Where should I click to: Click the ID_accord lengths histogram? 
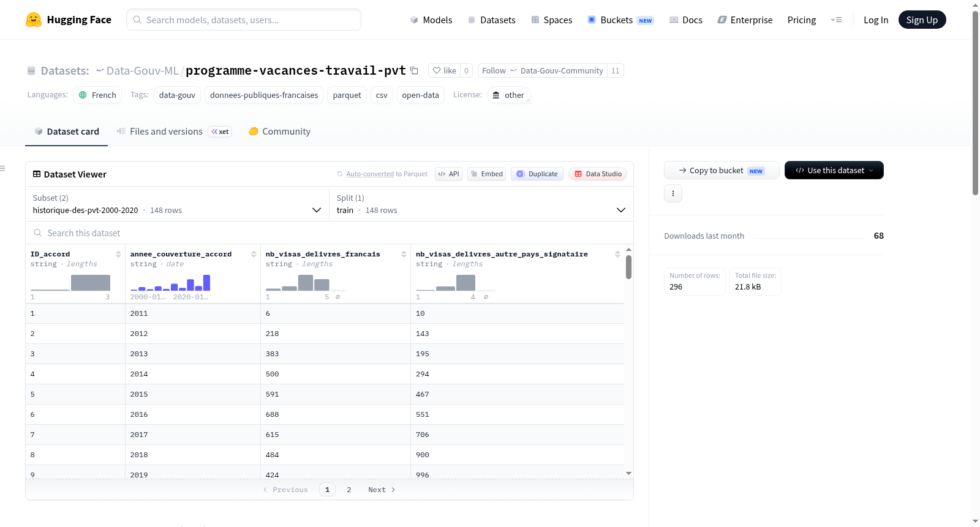pyautogui.click(x=70, y=282)
